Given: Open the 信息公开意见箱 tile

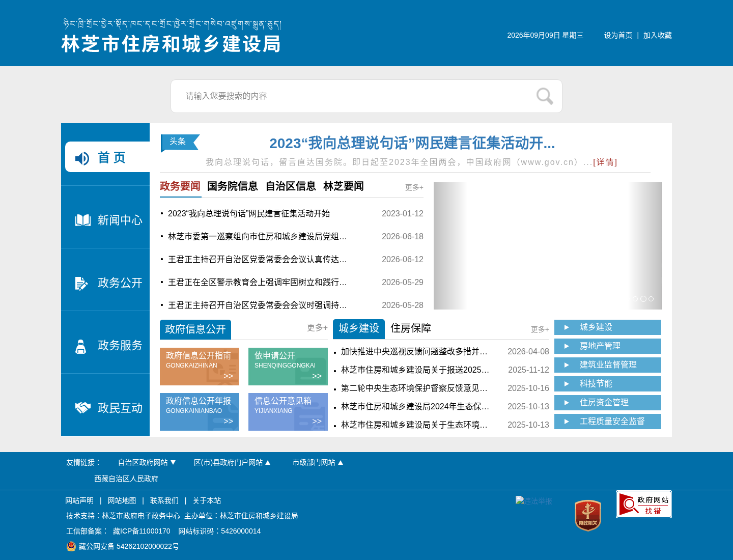Looking at the screenshot, I should point(288,412).
